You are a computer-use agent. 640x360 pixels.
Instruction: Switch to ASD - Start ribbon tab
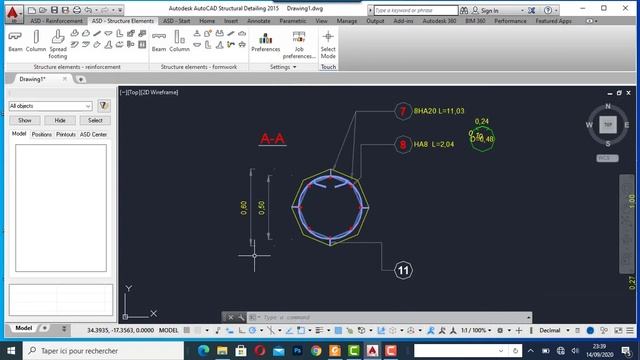[x=176, y=21]
